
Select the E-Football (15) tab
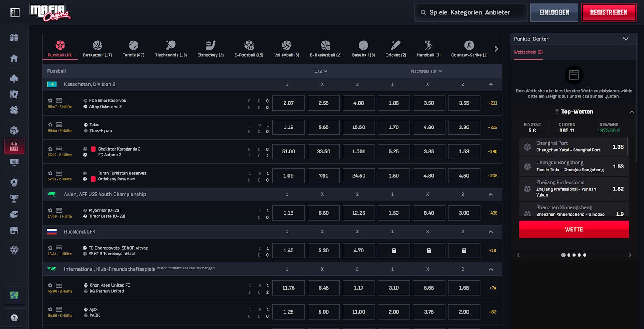[249, 49]
